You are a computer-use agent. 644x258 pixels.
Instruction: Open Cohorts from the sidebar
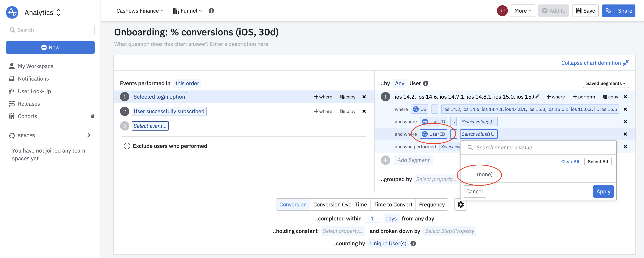[27, 116]
